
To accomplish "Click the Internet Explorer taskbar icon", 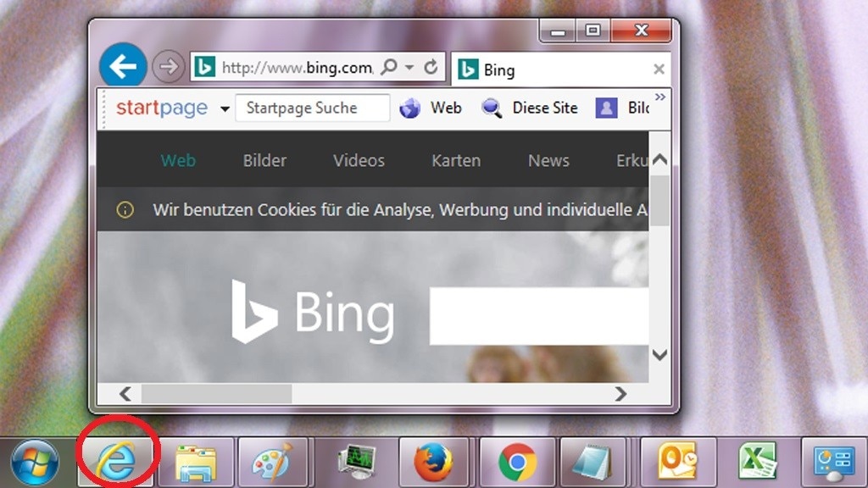I will point(116,462).
